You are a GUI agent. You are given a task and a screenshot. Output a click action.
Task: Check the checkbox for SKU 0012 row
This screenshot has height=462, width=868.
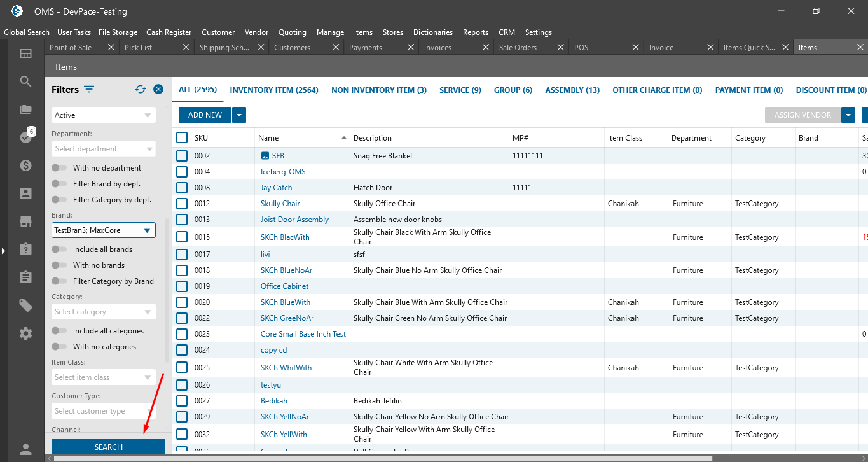pyautogui.click(x=182, y=204)
